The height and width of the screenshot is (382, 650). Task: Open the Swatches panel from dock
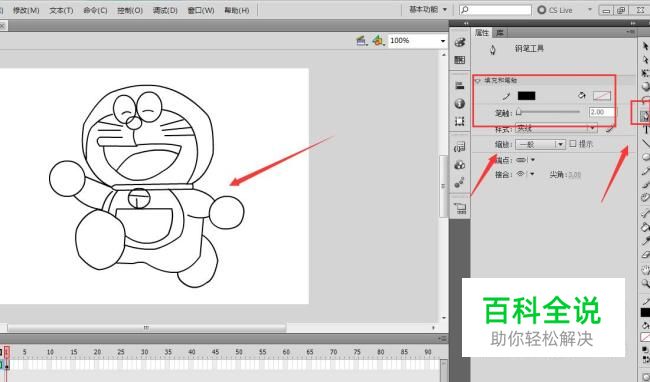tap(460, 60)
